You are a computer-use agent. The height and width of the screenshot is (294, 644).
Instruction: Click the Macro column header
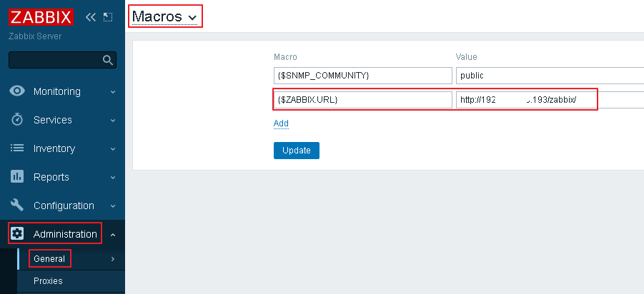(x=285, y=57)
